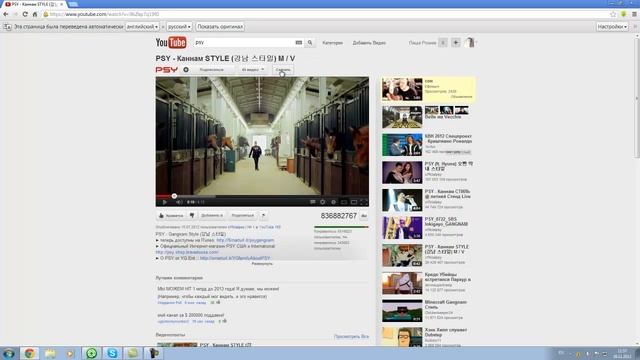
Task: Open the file explorer taskbar icon
Action: [x=50, y=353]
